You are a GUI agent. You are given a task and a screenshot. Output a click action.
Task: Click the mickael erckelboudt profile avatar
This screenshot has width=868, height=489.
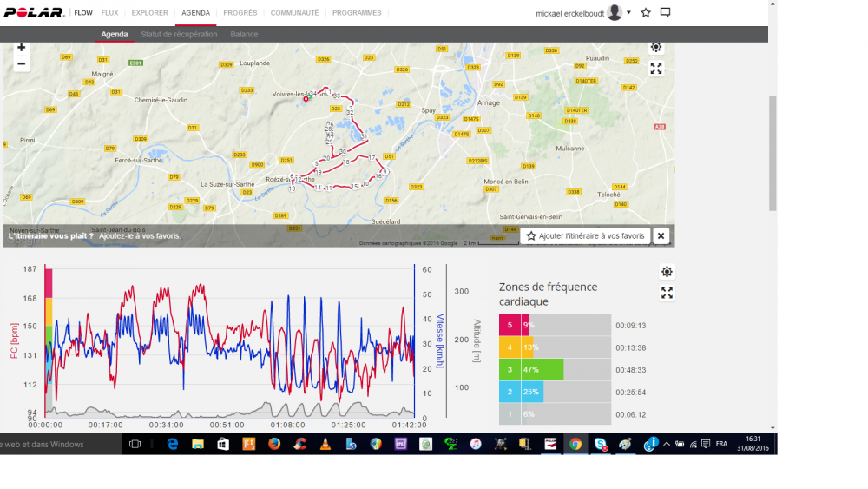click(x=615, y=13)
